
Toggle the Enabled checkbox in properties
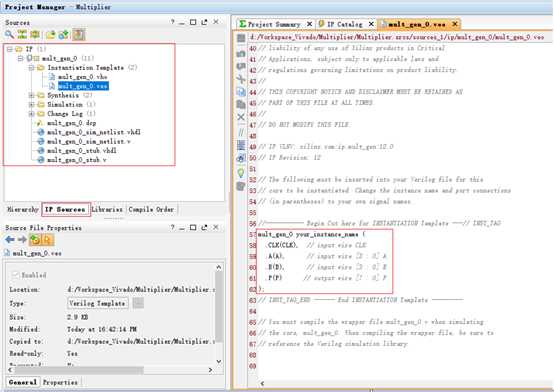tap(15, 275)
